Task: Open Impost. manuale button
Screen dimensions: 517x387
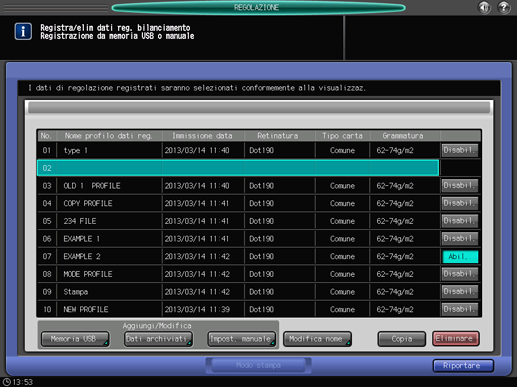Action: [242, 339]
